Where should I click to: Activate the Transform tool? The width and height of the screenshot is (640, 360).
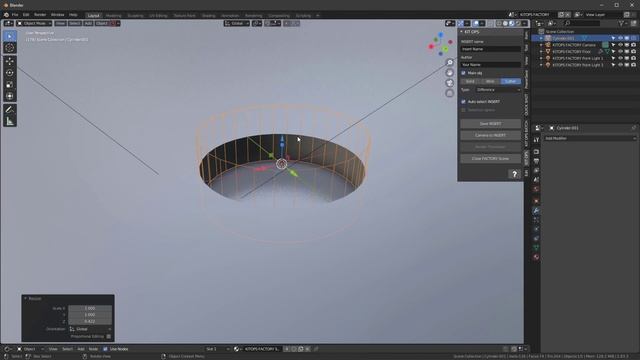10,96
